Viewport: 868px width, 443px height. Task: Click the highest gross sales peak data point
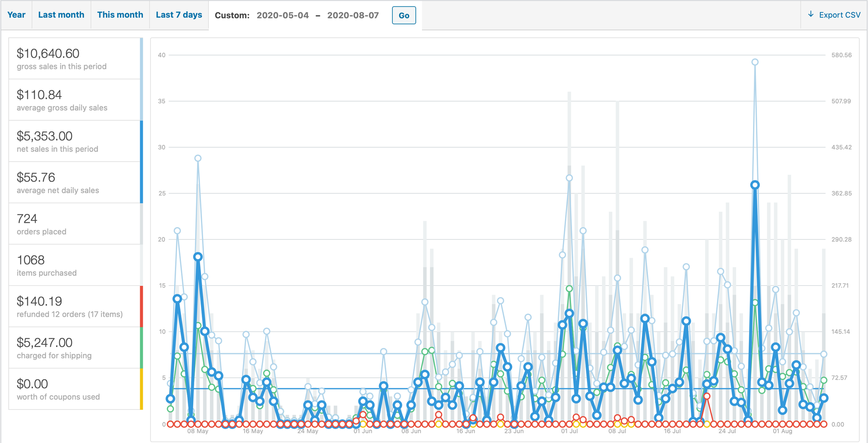click(x=755, y=62)
